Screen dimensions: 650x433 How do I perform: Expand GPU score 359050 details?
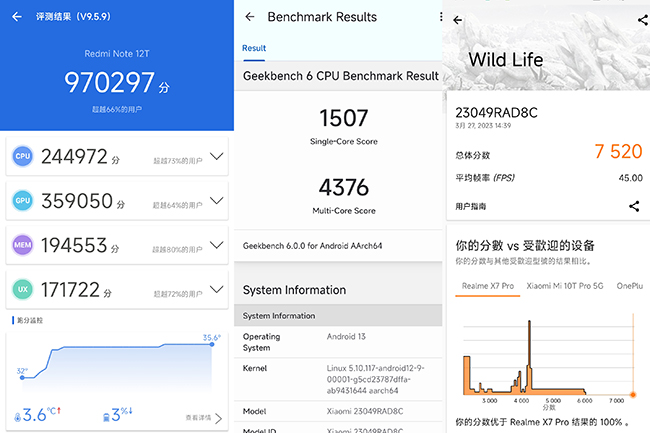(x=216, y=201)
